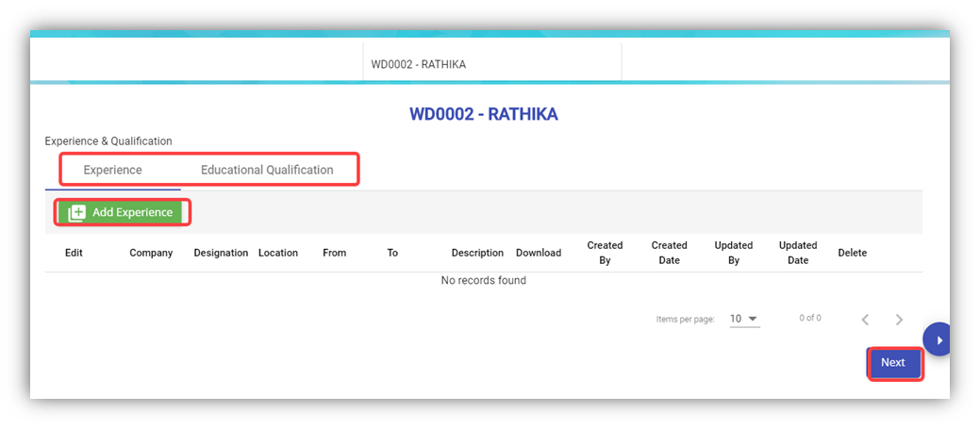Screen dimensions: 980x429
Task: Switch to the Experience tab
Action: pyautogui.click(x=112, y=171)
